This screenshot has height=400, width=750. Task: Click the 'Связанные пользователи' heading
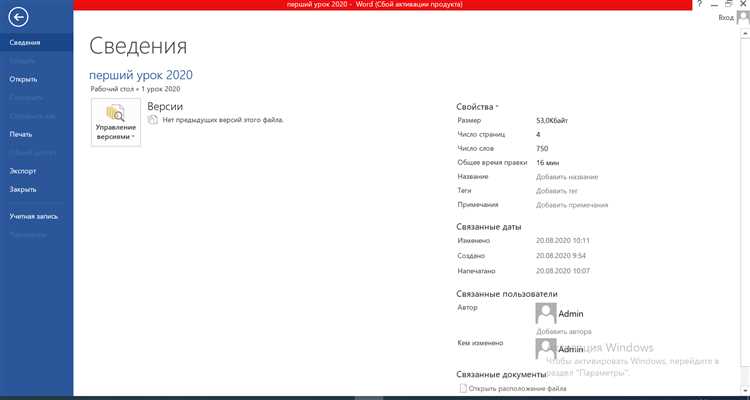pos(507,294)
